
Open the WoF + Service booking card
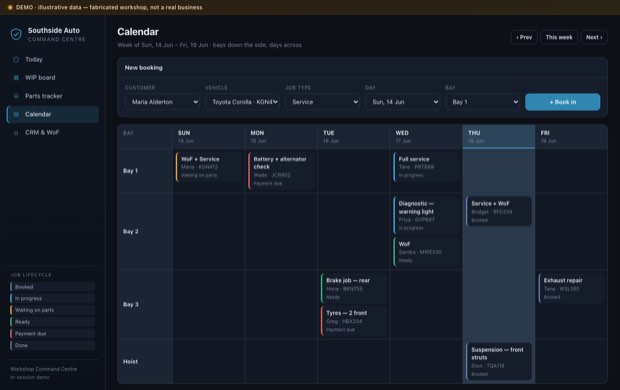(x=208, y=167)
